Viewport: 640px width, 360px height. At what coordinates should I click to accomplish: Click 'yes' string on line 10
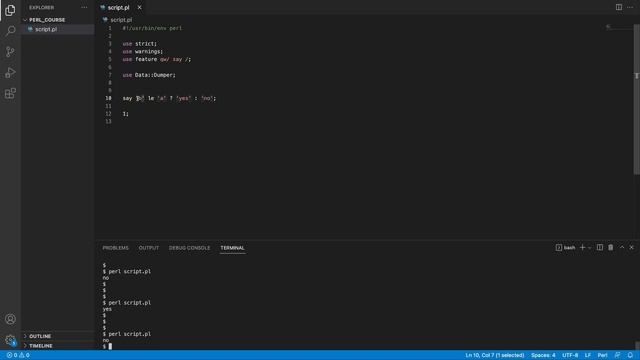coord(184,98)
